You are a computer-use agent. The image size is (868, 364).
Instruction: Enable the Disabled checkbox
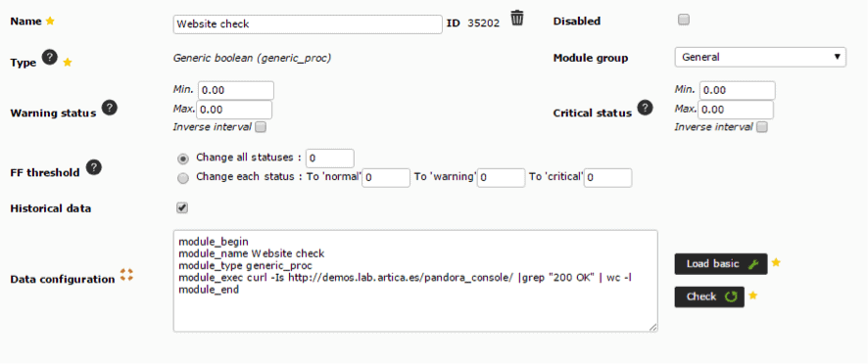[684, 20]
